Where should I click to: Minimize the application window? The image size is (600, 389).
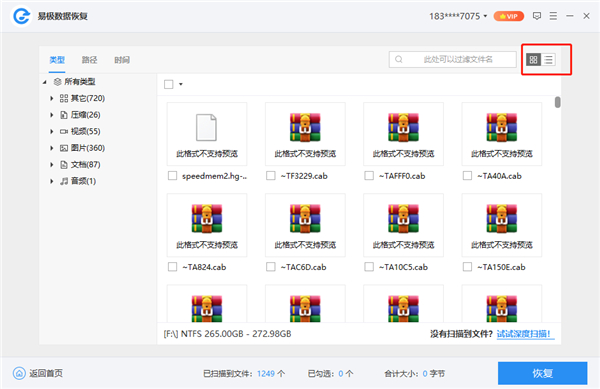pos(570,16)
